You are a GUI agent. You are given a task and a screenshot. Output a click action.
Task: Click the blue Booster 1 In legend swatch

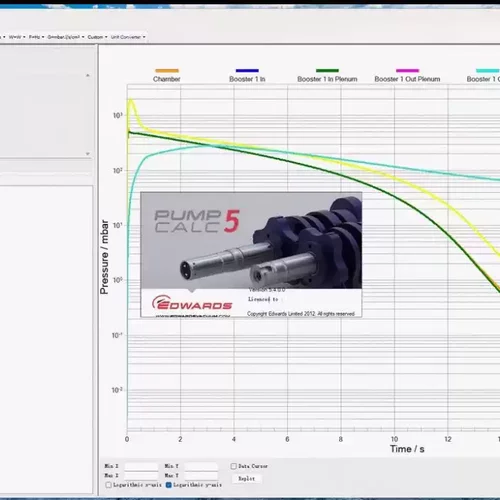(247, 70)
